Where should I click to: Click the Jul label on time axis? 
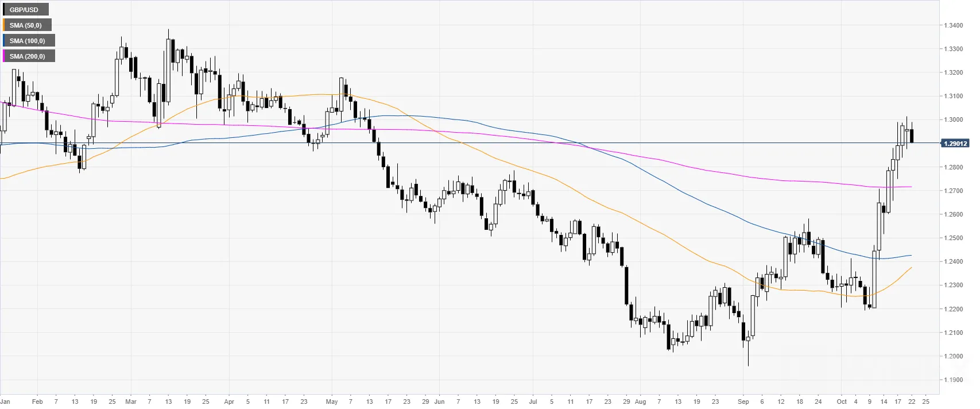tap(533, 402)
